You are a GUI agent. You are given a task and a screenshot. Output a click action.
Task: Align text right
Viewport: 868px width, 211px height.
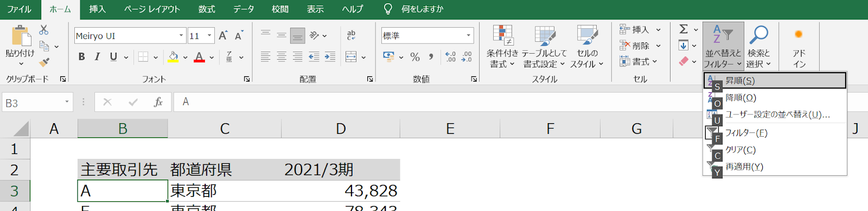pos(297,57)
